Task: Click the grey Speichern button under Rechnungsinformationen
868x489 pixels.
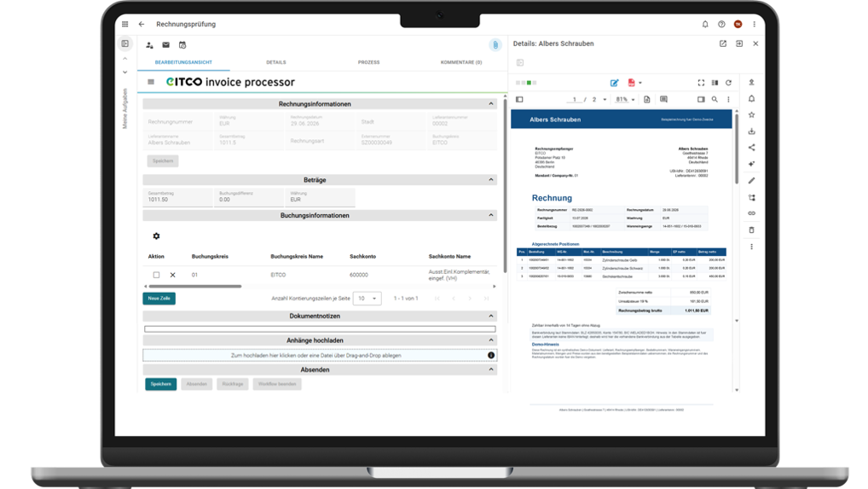Action: coord(163,161)
